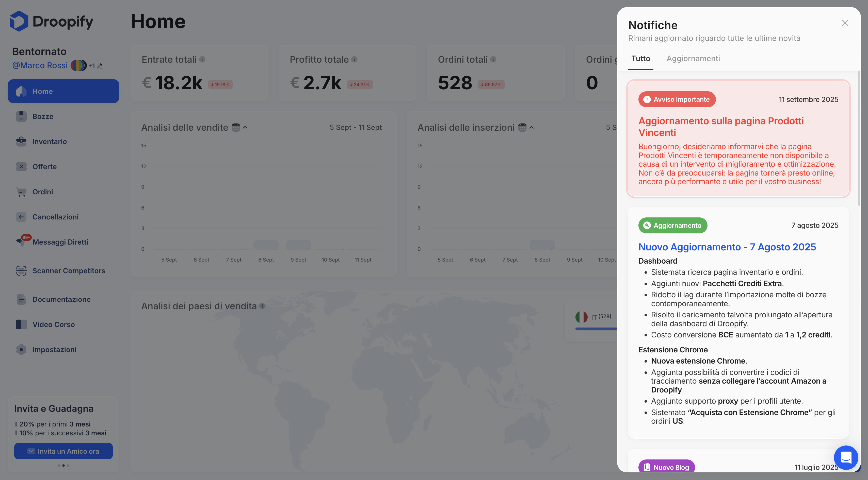Viewport: 868px width, 480px height.
Task: Select the middle carousel dot under Invita e Guadagna
Action: tap(63, 466)
